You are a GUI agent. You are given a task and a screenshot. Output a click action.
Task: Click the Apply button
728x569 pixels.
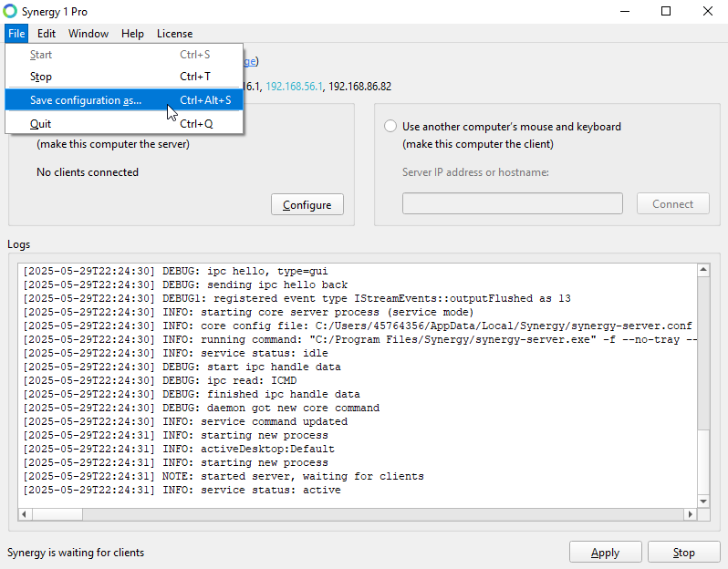(x=606, y=553)
